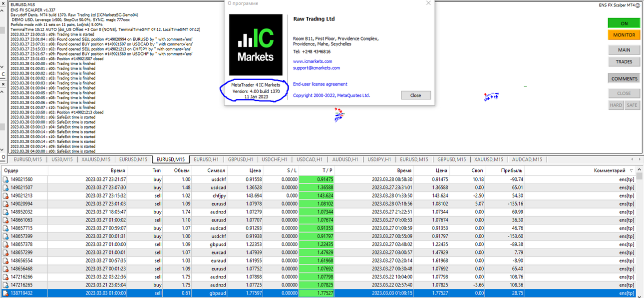Viewport: 644px width, 298px height.
Task: Open the MAIN panel
Action: (624, 50)
